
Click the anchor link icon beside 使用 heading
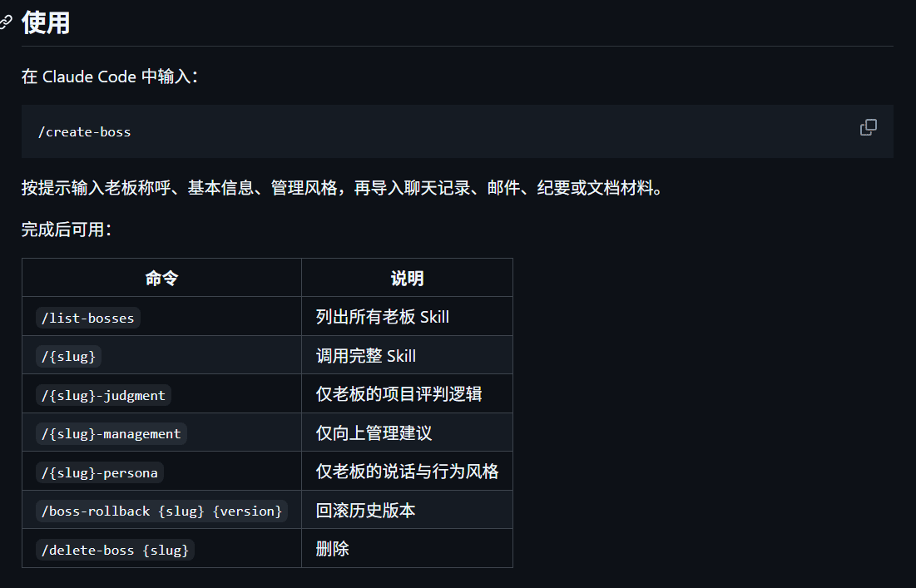click(7, 23)
